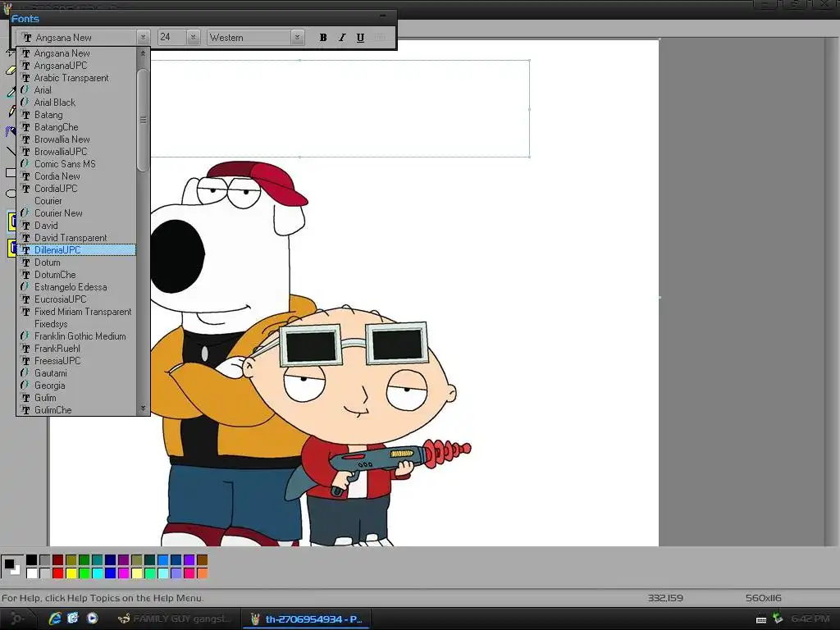
Task: Pick the brown palette swatch
Action: click(x=202, y=559)
